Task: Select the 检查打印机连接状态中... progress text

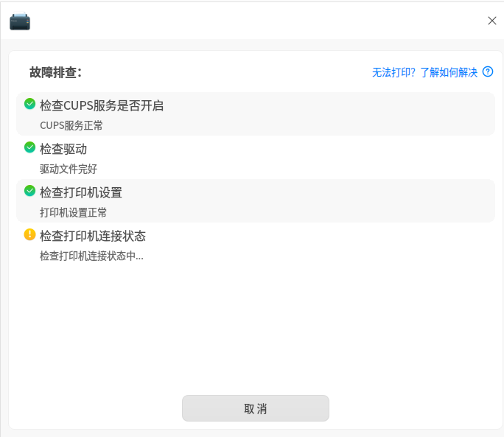Action: pos(91,256)
